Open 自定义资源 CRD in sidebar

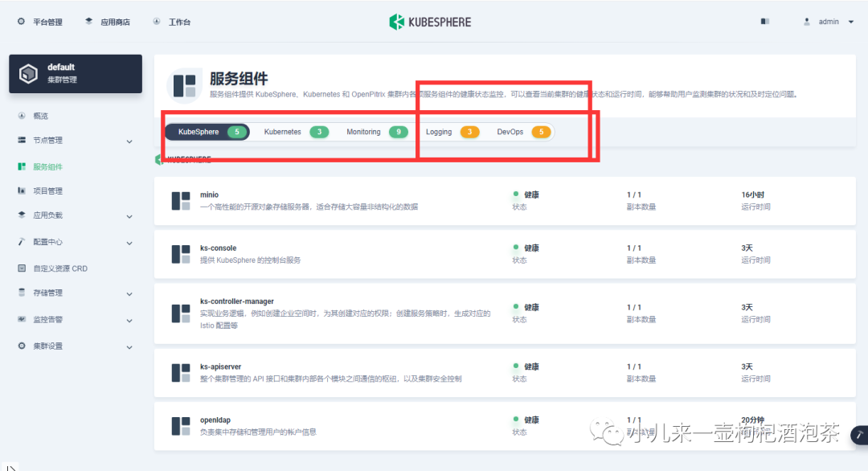60,268
